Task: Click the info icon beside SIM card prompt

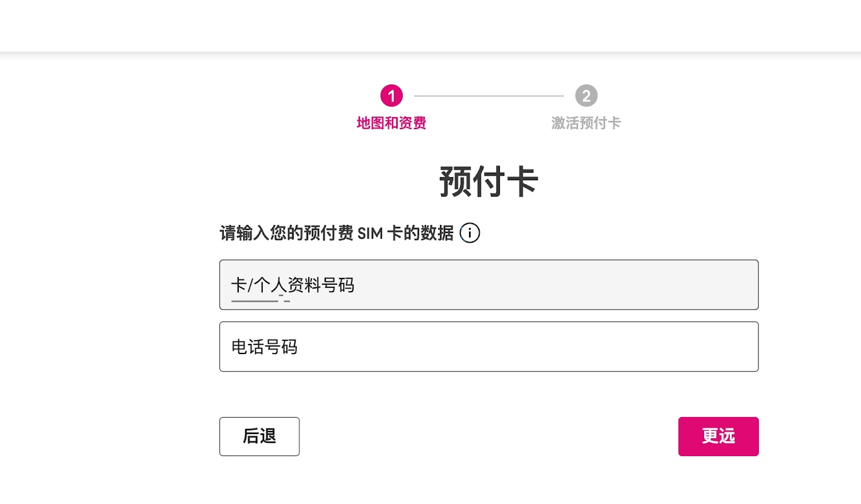Action: click(x=470, y=233)
